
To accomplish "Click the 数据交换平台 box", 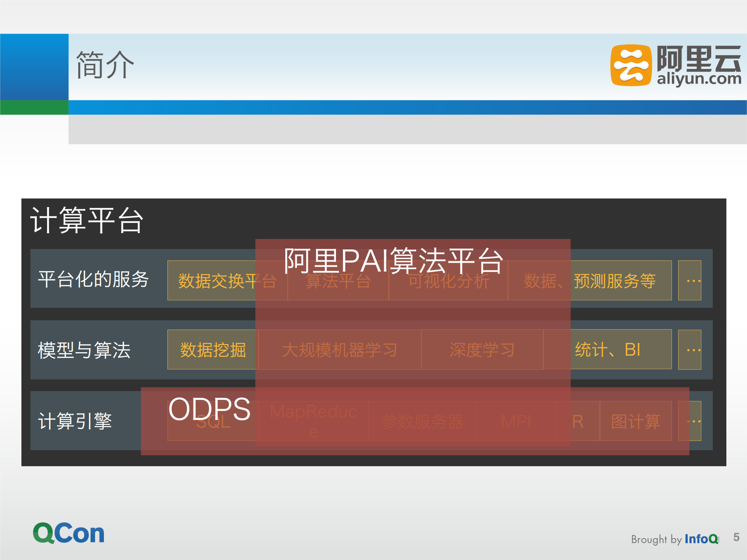I will (227, 280).
